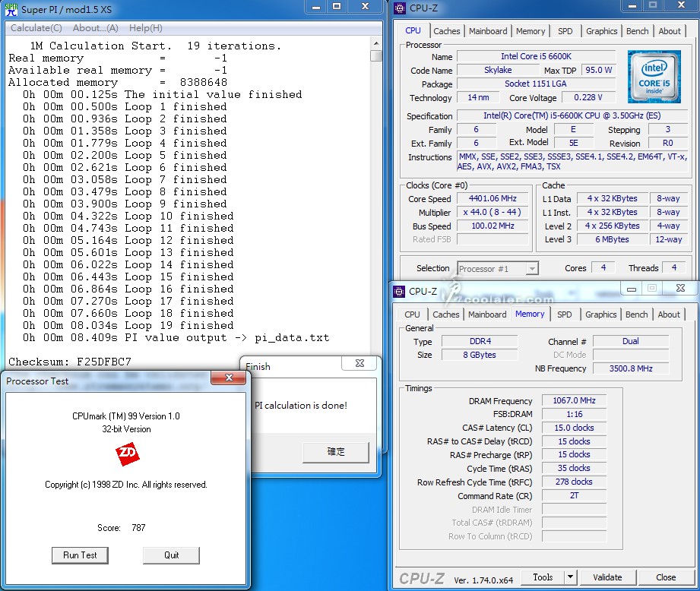Open About tab in lower CPU-Z window
The image size is (700, 591).
[x=668, y=314]
